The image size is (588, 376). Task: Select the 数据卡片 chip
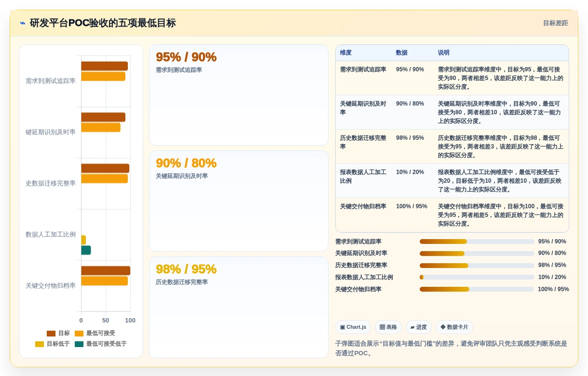click(x=454, y=327)
